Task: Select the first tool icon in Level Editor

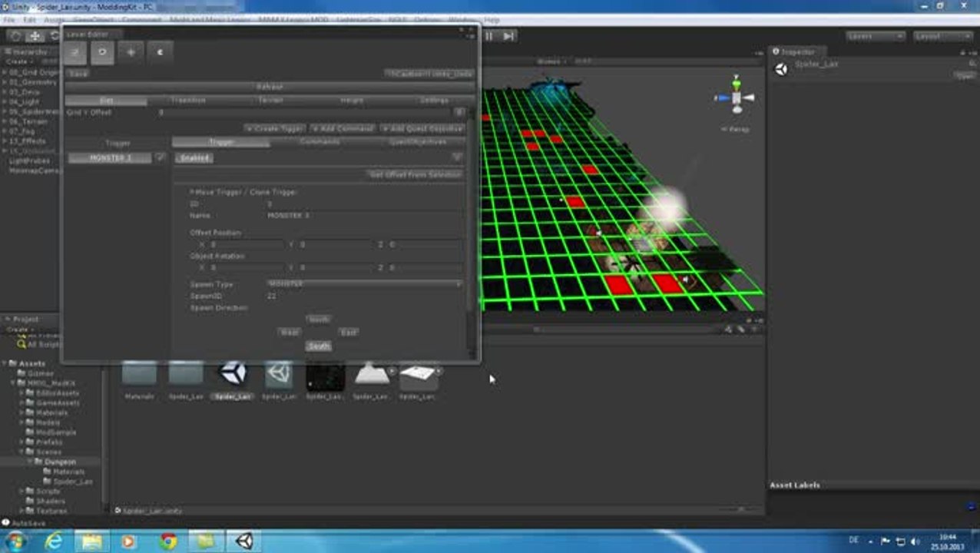Action: [74, 52]
